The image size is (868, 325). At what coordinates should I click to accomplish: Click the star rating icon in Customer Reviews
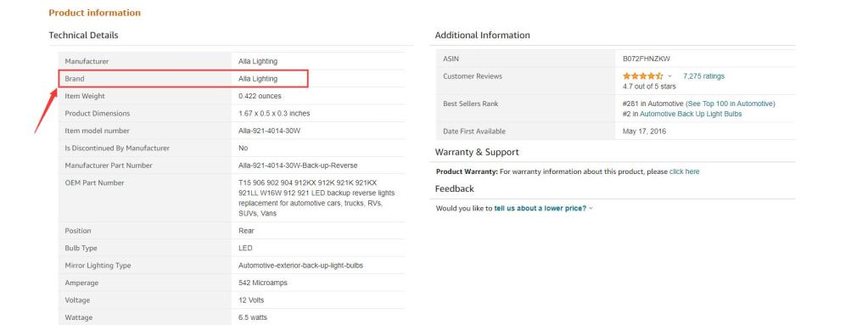[x=642, y=76]
